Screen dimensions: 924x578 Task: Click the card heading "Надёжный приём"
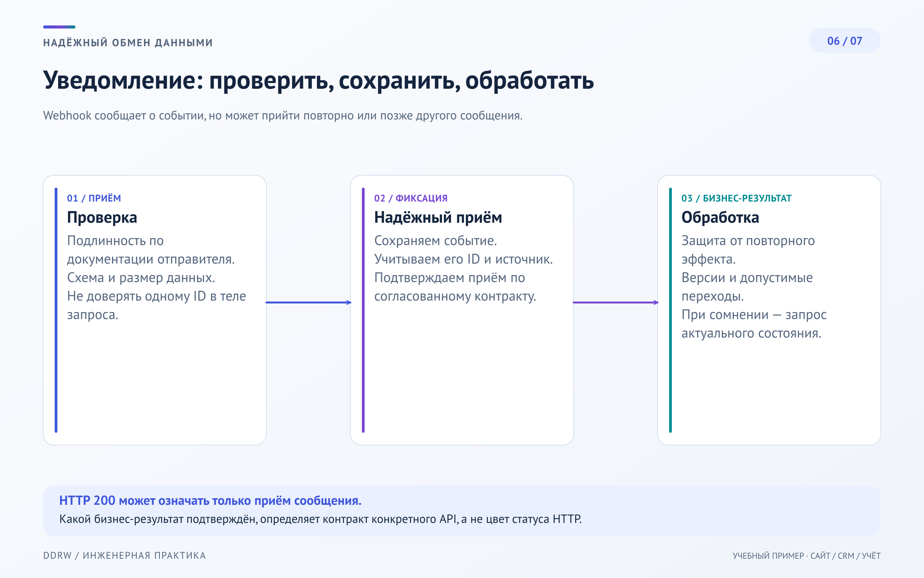tap(438, 218)
